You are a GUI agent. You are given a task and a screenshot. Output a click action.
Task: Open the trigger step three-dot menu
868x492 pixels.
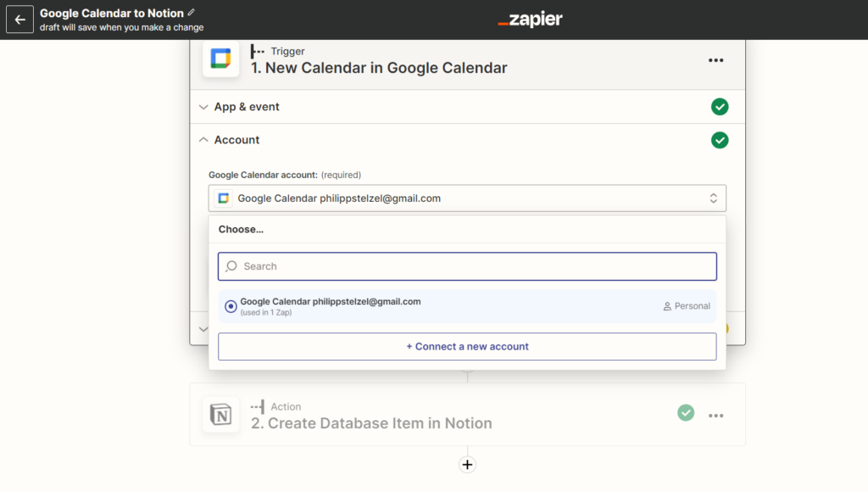point(715,60)
